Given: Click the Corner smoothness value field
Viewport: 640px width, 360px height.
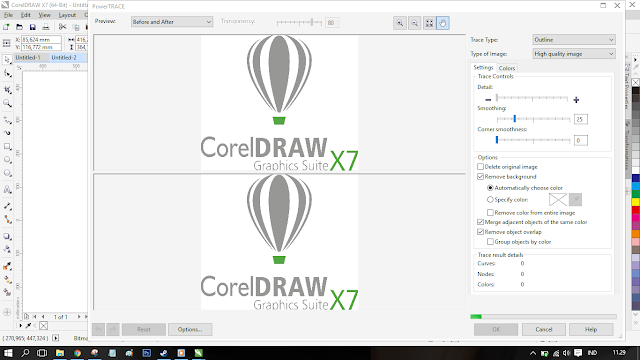Looking at the screenshot, I should pyautogui.click(x=580, y=140).
